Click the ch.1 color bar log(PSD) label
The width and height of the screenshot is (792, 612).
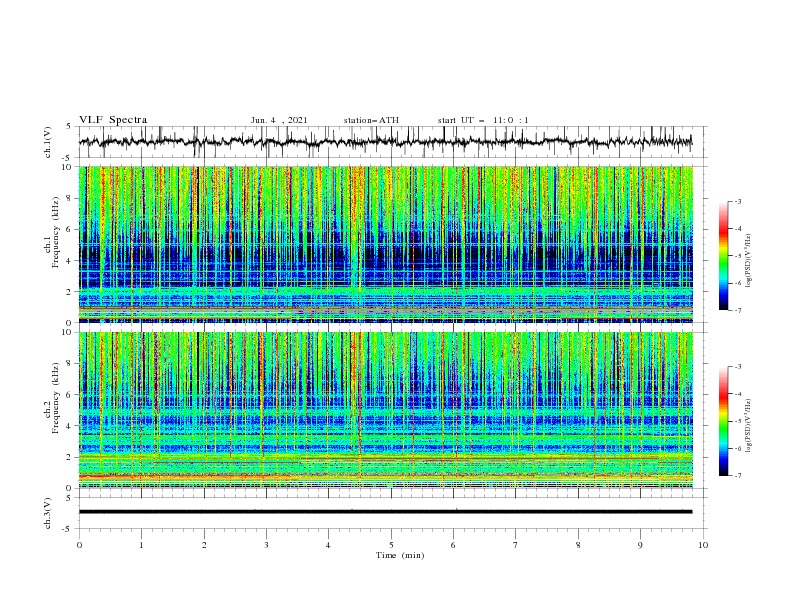click(x=749, y=261)
